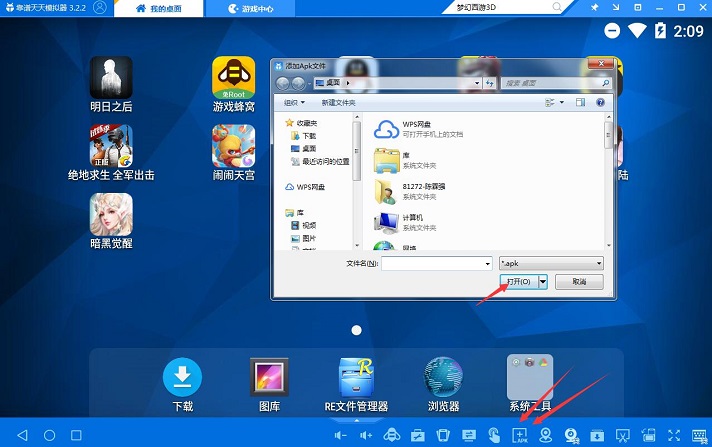Image resolution: width=712 pixels, height=447 pixels.
Task: Click the volume down icon in bottom toolbar
Action: (340, 436)
